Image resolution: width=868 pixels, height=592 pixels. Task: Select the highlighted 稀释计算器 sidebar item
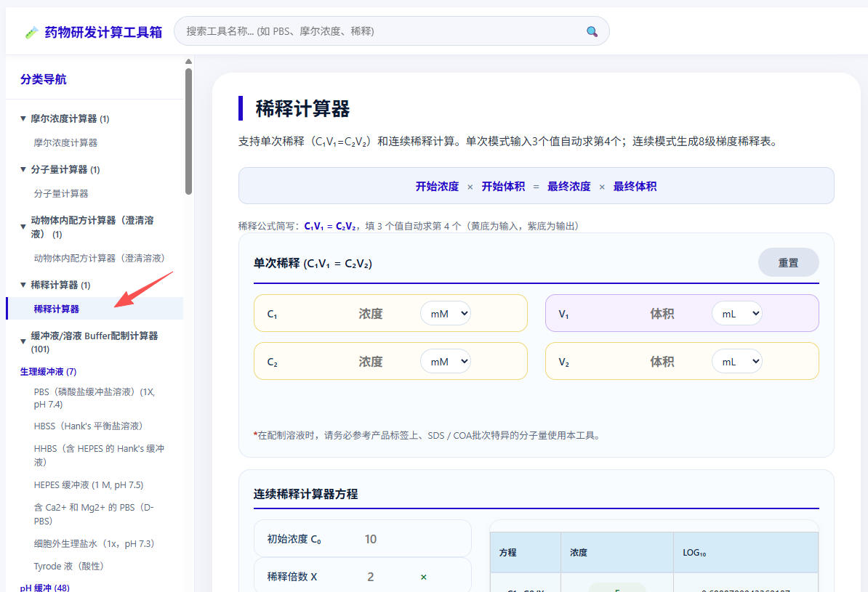click(95, 309)
